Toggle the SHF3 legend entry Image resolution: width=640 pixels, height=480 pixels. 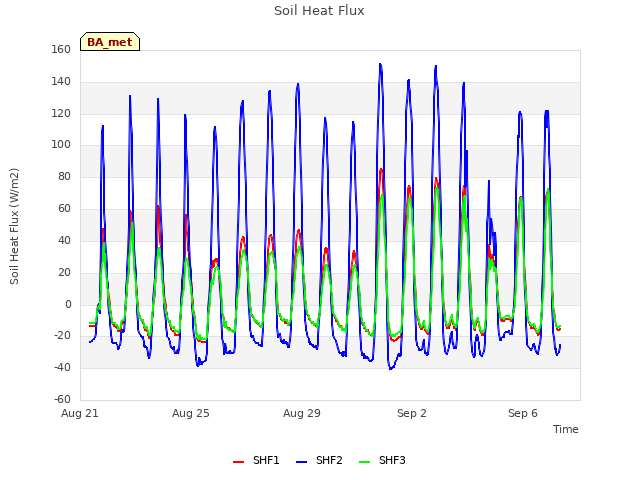click(382, 460)
